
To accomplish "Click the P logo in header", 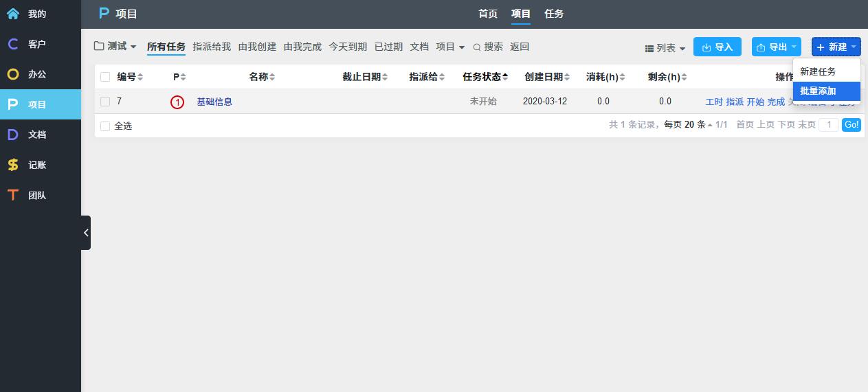I will (104, 13).
